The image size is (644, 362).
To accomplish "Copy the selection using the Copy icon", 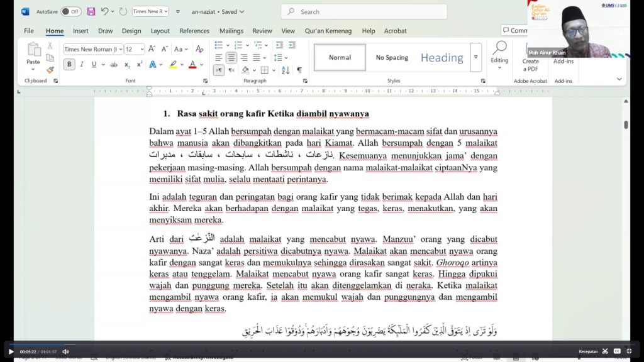I will pos(50,58).
